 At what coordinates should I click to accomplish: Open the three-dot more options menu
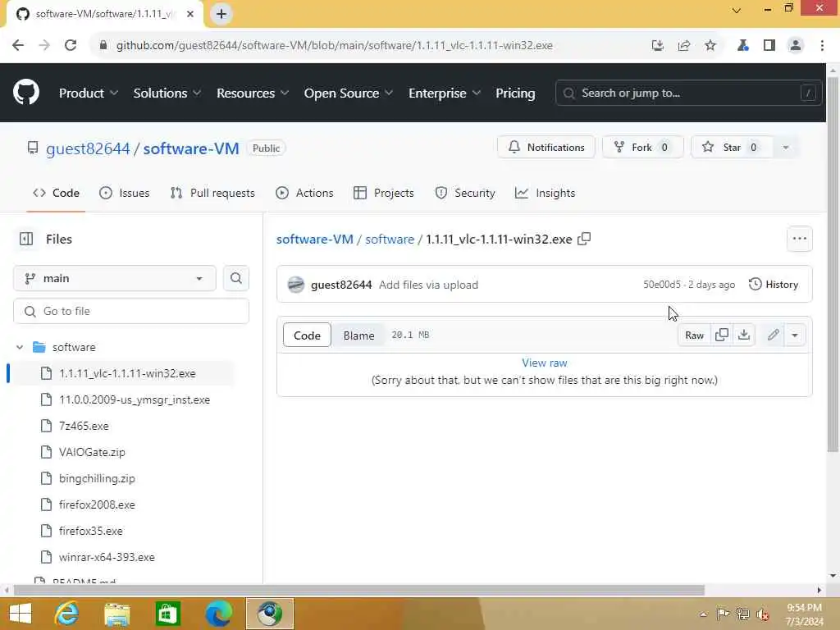(x=799, y=239)
